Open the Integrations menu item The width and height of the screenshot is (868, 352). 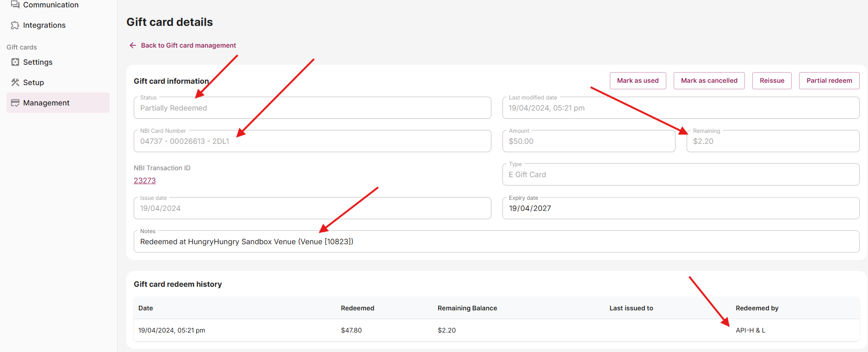pyautogui.click(x=44, y=25)
